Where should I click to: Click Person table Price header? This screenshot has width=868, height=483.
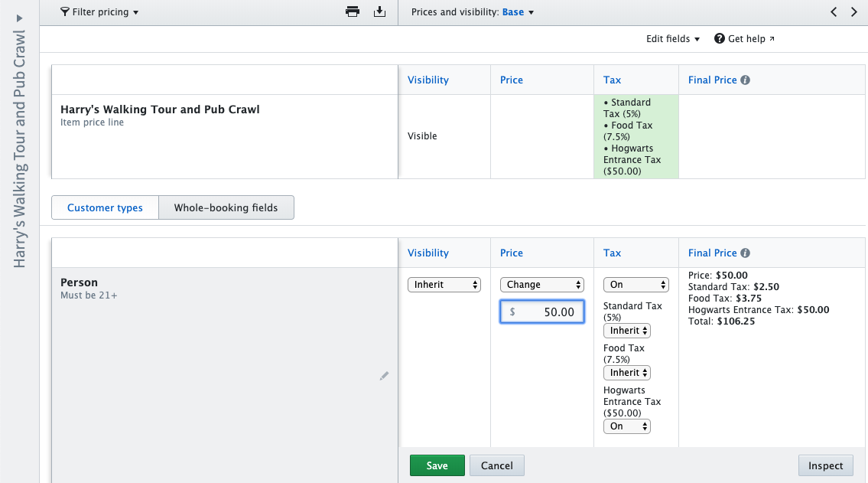[511, 253]
